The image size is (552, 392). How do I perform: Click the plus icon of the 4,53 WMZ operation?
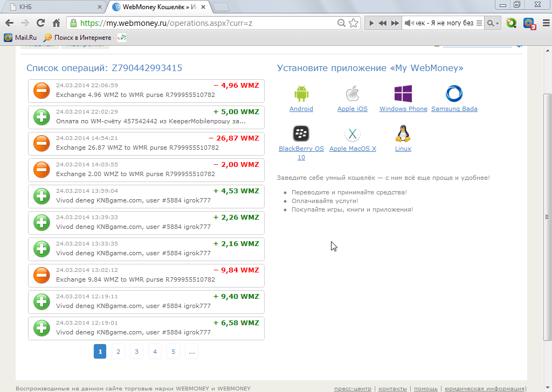42,196
